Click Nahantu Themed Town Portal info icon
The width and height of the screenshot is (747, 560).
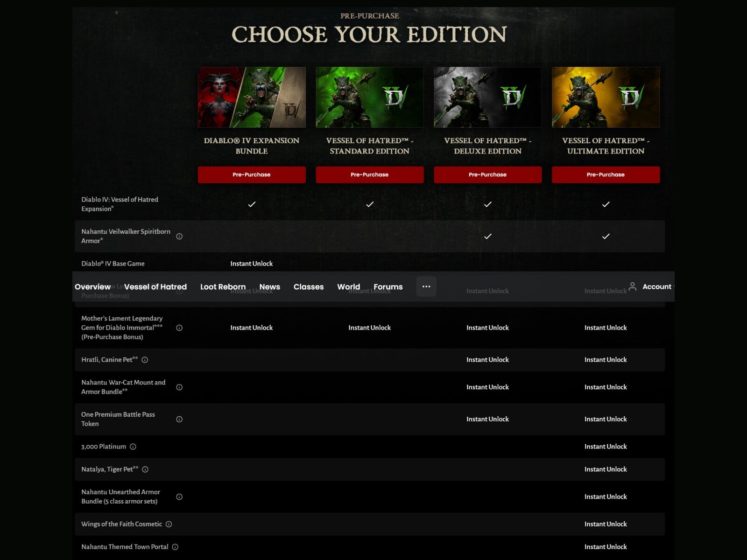click(175, 547)
